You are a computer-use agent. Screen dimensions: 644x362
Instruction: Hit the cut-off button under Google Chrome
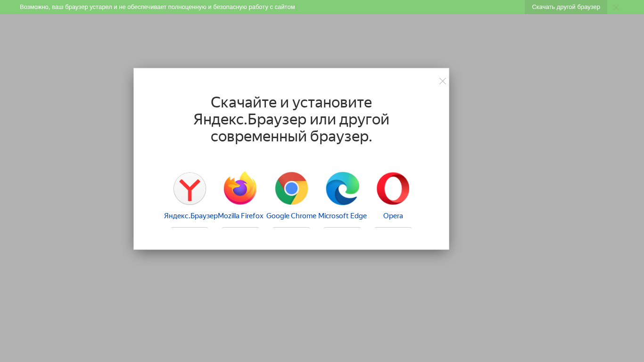coord(291,230)
